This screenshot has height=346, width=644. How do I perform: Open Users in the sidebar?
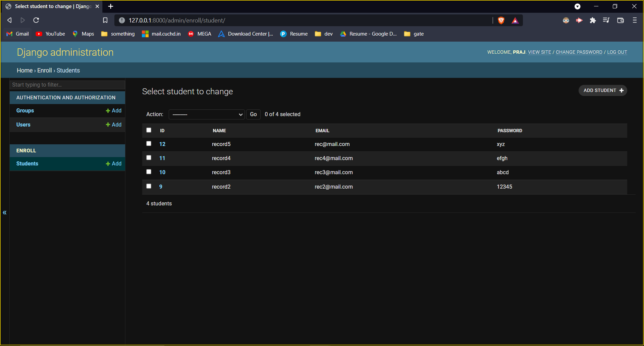pos(23,125)
